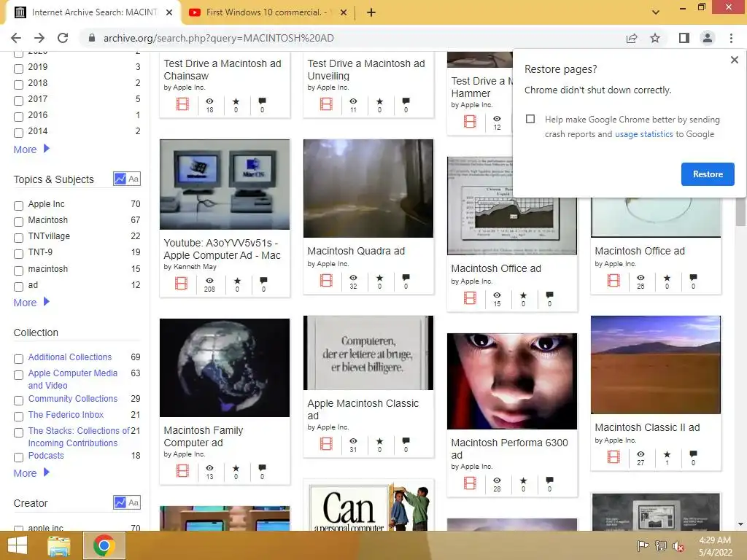Image resolution: width=747 pixels, height=560 pixels.
Task: Click movie icon on Apple Macintosh Classic ad
Action: (326, 444)
